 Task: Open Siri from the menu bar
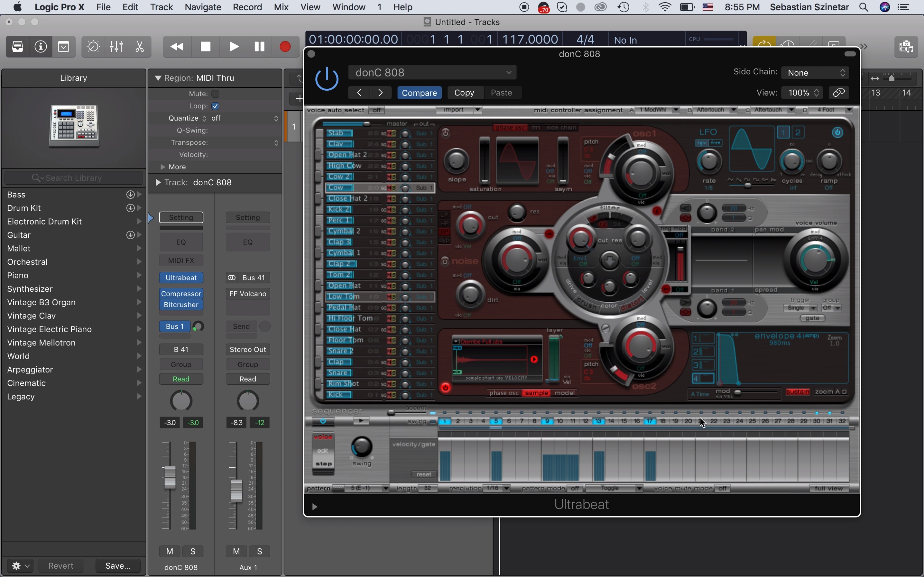click(x=885, y=7)
